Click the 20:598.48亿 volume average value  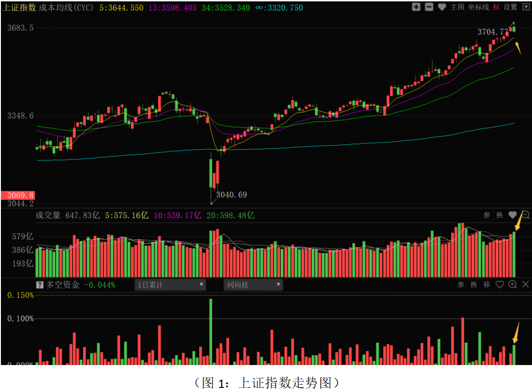230,215
